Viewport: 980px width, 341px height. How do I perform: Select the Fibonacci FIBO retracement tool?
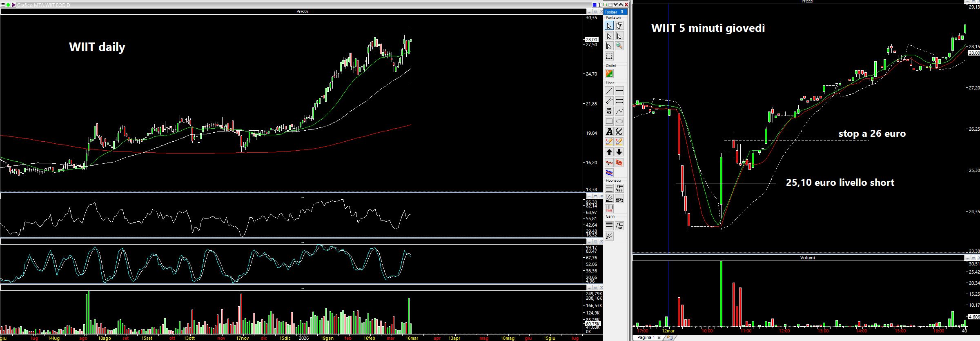(x=619, y=188)
